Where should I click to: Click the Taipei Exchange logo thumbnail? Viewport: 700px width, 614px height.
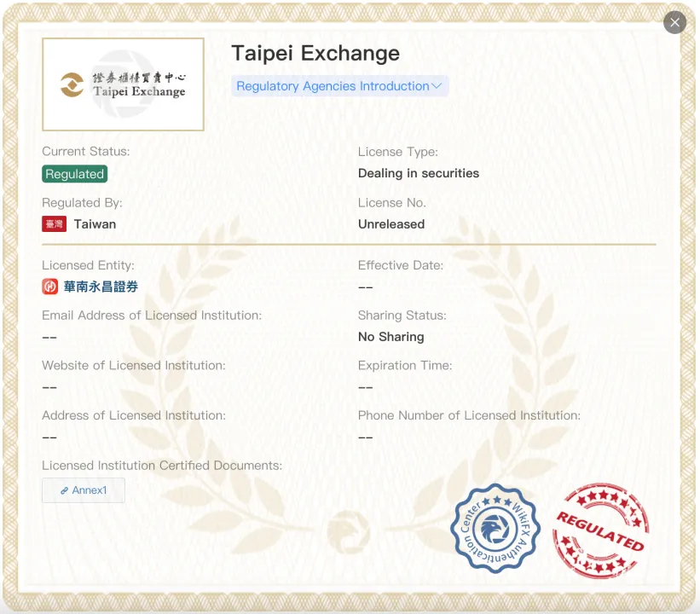(x=124, y=84)
